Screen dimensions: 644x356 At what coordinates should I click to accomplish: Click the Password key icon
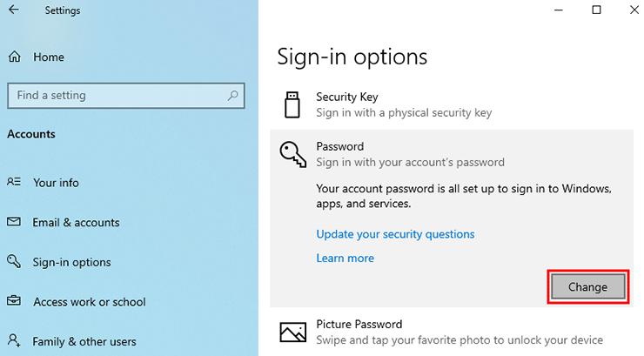(x=292, y=154)
